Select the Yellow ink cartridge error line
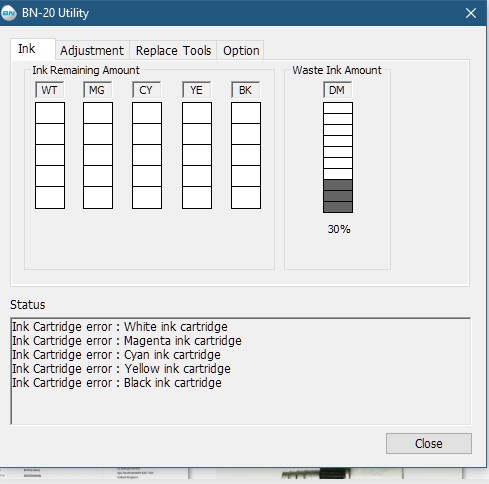Viewport: 489px width, 484px height. [x=121, y=369]
